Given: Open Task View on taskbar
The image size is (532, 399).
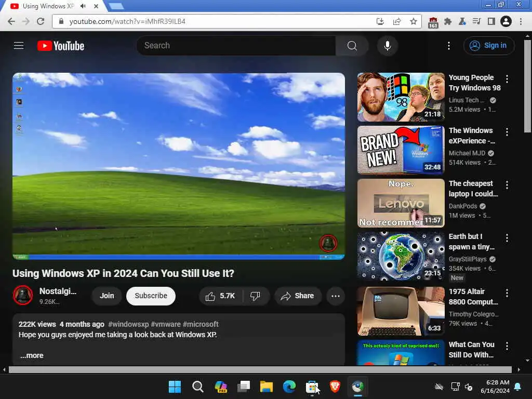Looking at the screenshot, I should point(244,387).
